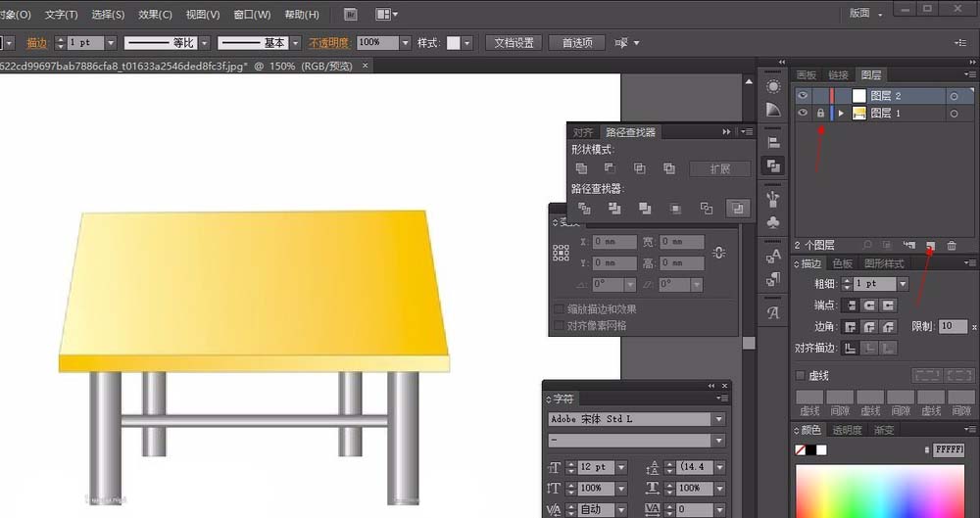Delete selection with the Layers trash icon
The height and width of the screenshot is (518, 980).
click(x=952, y=246)
